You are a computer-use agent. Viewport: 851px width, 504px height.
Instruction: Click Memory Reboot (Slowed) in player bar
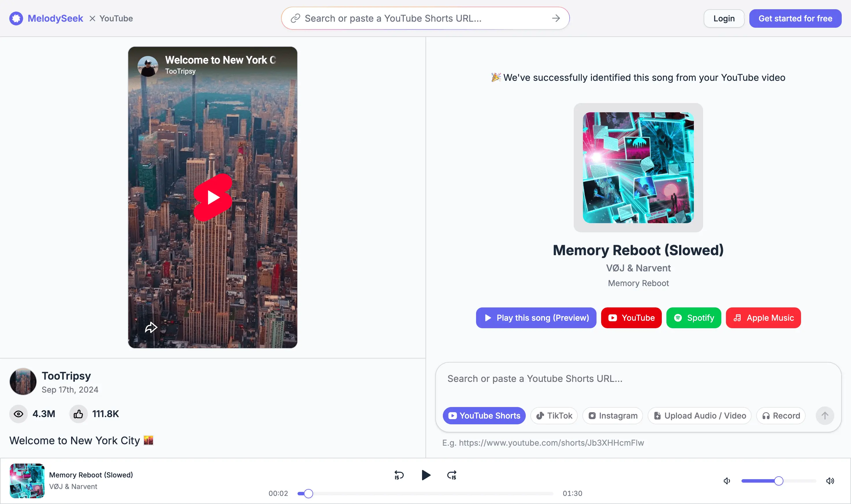(x=91, y=475)
